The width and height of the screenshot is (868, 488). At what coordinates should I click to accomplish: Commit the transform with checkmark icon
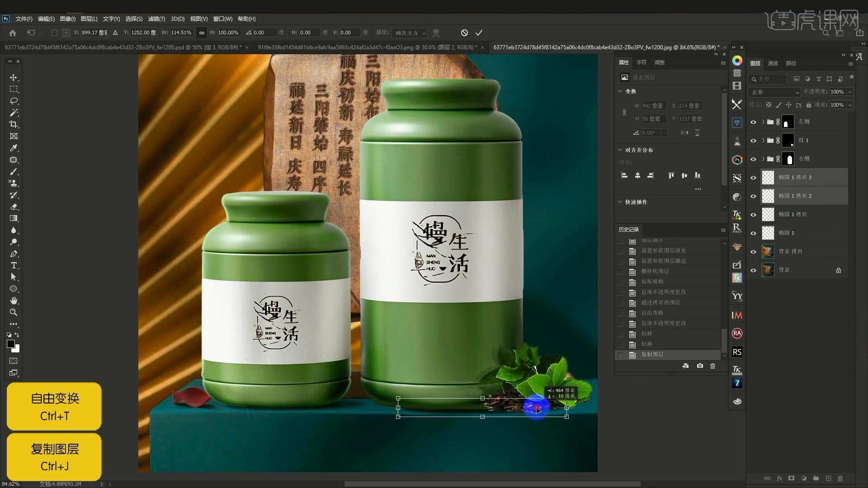479,33
